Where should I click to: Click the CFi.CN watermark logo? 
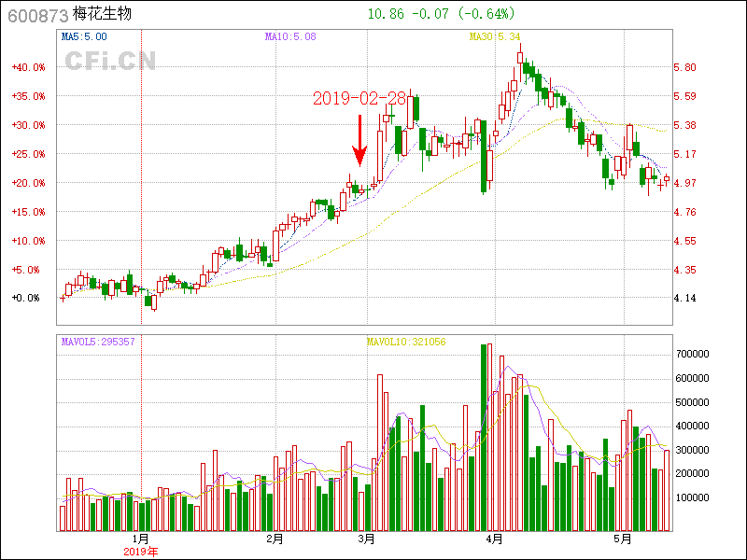[110, 61]
